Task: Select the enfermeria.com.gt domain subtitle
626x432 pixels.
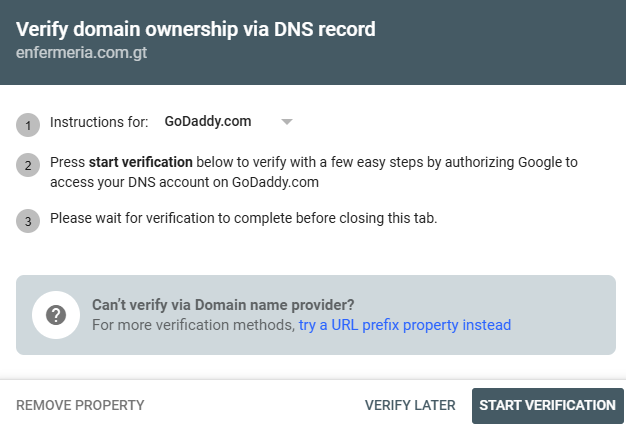Action: (82, 53)
